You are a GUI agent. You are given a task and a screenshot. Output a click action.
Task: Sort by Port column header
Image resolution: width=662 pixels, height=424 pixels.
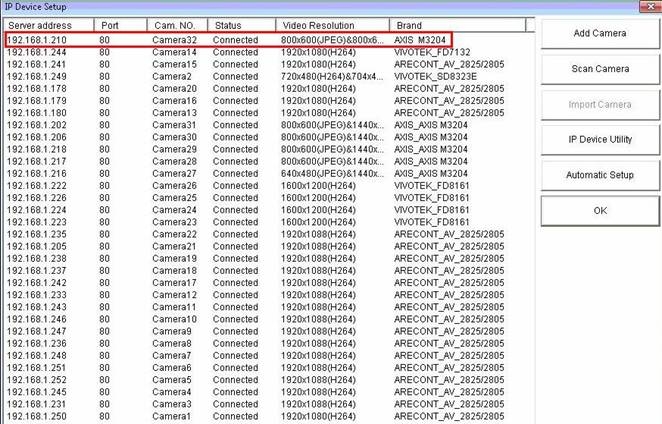click(120, 25)
